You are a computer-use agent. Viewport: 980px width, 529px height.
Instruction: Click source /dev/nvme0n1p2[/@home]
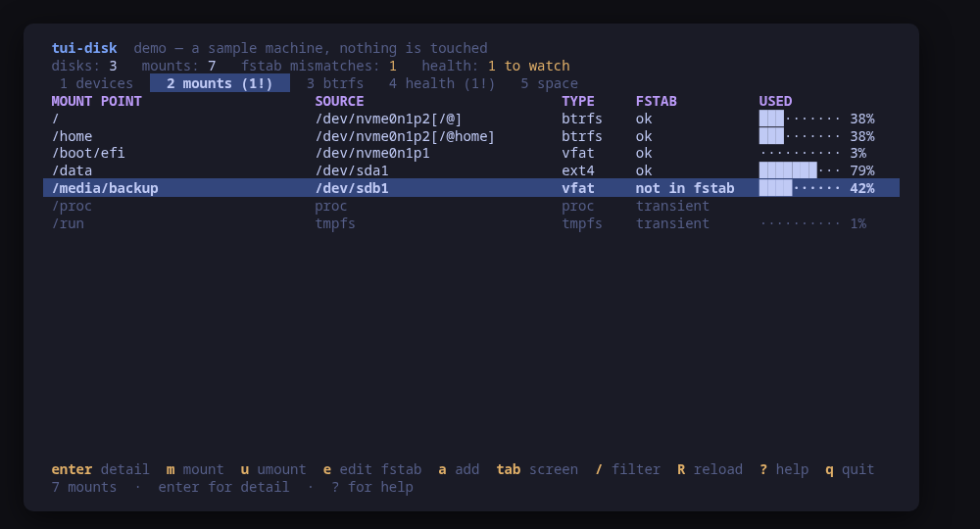405,136
